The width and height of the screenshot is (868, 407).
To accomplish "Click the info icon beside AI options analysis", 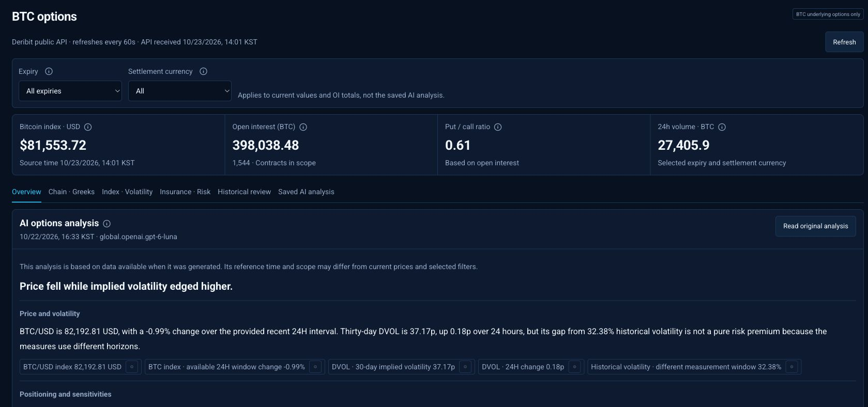I will 107,224.
